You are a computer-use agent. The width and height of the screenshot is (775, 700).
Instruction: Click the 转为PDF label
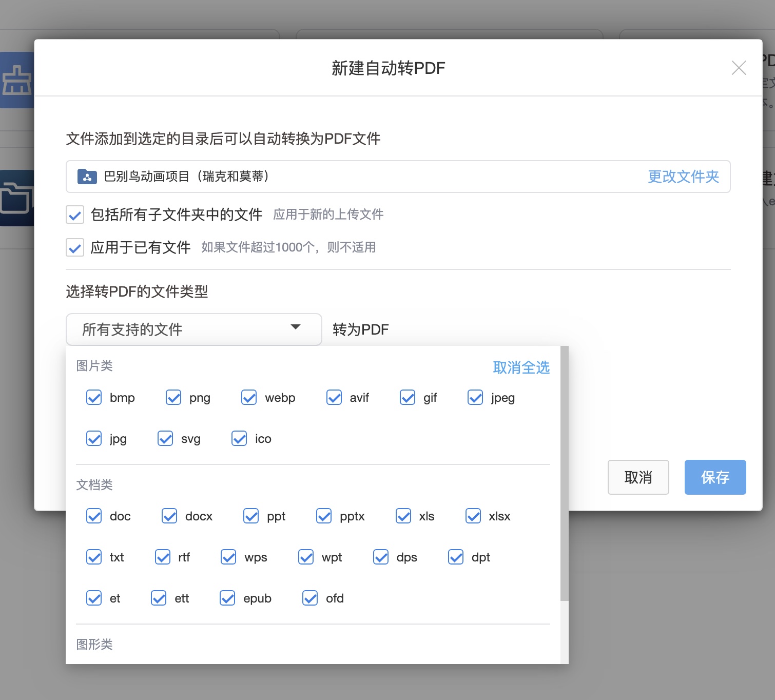click(361, 329)
